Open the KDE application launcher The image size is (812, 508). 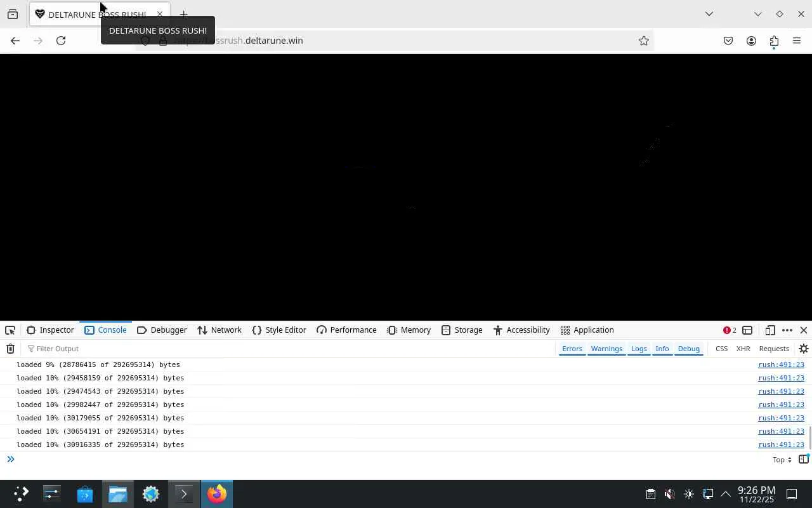pyautogui.click(x=21, y=493)
